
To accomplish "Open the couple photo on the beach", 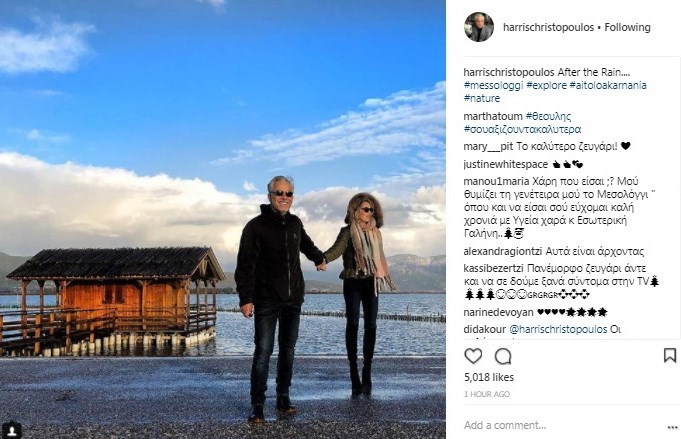I will point(223,219).
